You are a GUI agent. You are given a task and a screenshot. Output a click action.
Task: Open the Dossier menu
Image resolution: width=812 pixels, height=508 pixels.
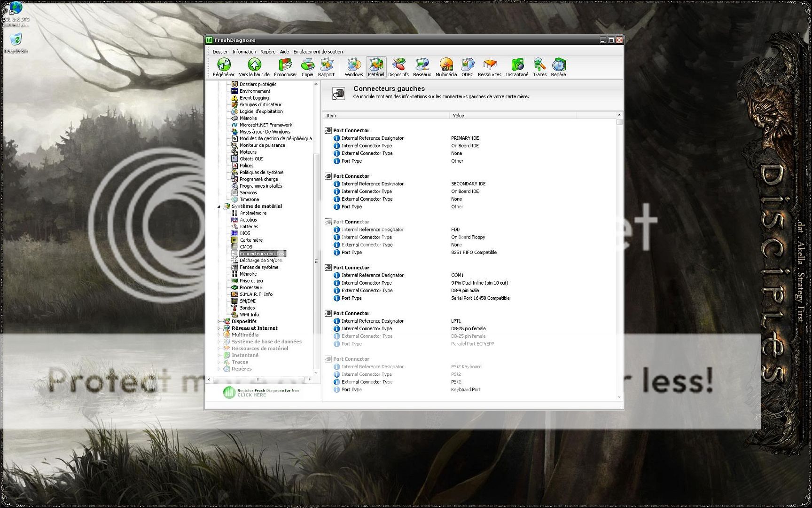coord(220,52)
